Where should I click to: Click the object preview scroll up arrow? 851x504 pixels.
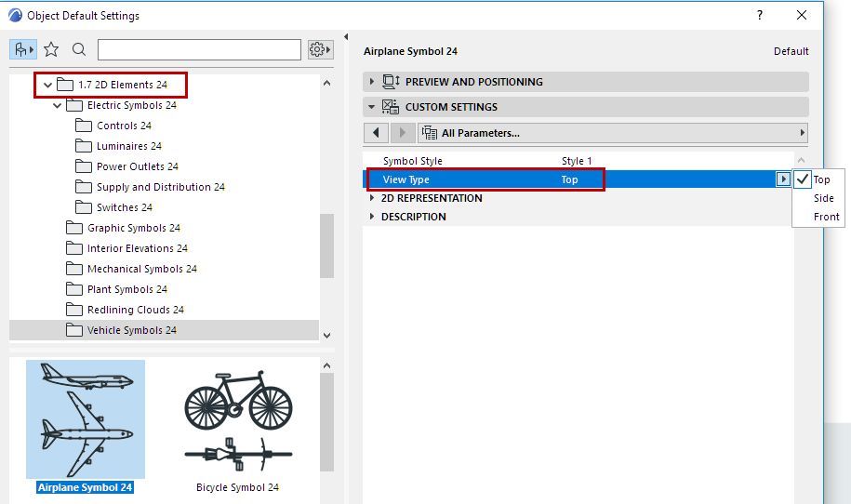(x=326, y=365)
